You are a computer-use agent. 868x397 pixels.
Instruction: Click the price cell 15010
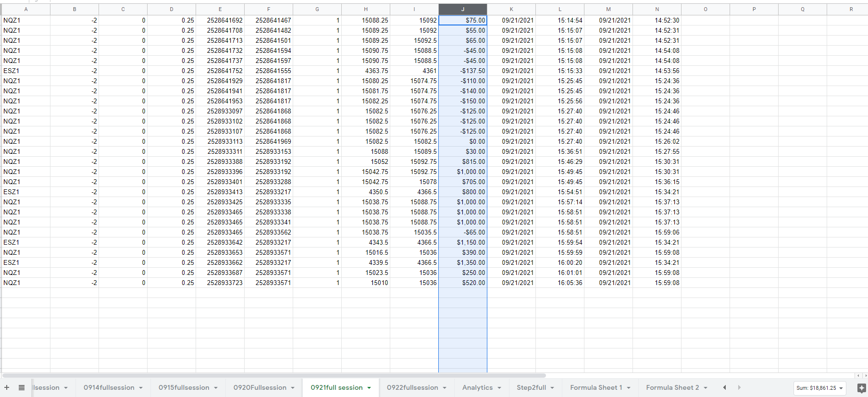[366, 283]
